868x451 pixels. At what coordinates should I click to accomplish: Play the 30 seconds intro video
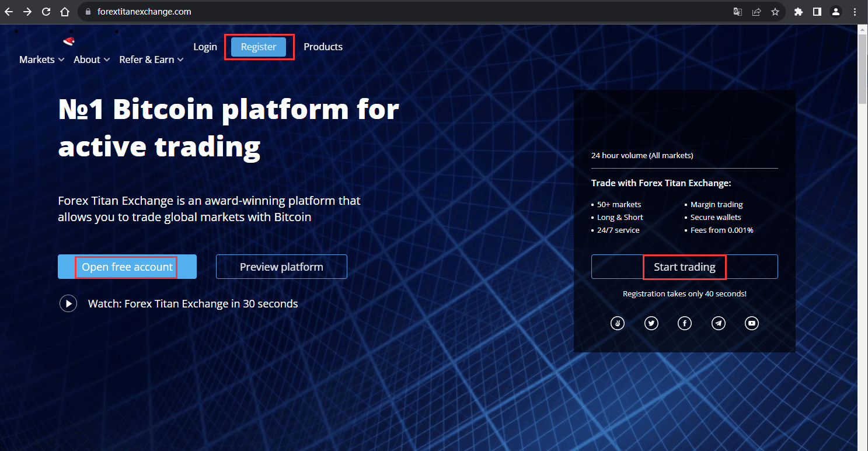pos(68,303)
